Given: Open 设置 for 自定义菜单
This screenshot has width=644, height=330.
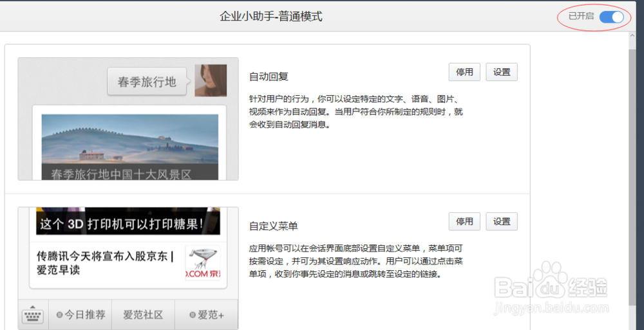Looking at the screenshot, I should click(x=502, y=222).
